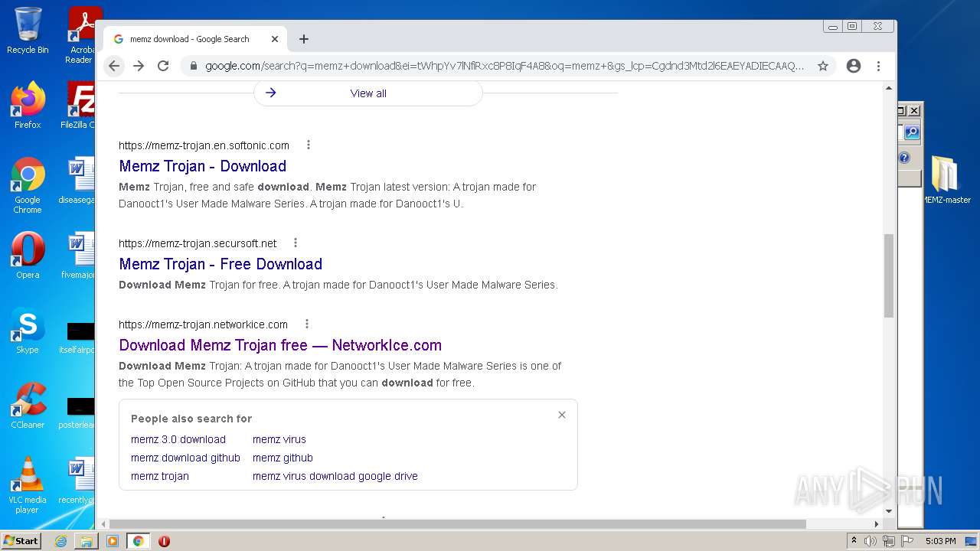Launch Skype desktop shortcut

pos(28,330)
